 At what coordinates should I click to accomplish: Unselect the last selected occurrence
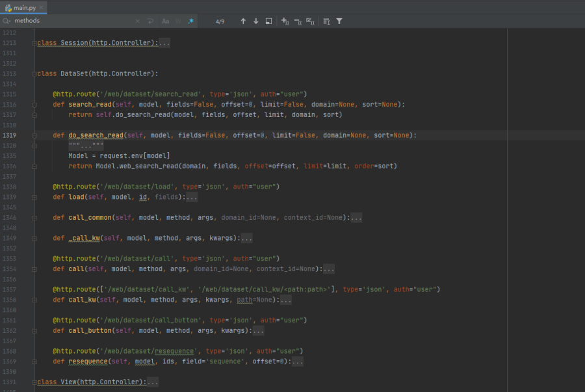pos(297,21)
